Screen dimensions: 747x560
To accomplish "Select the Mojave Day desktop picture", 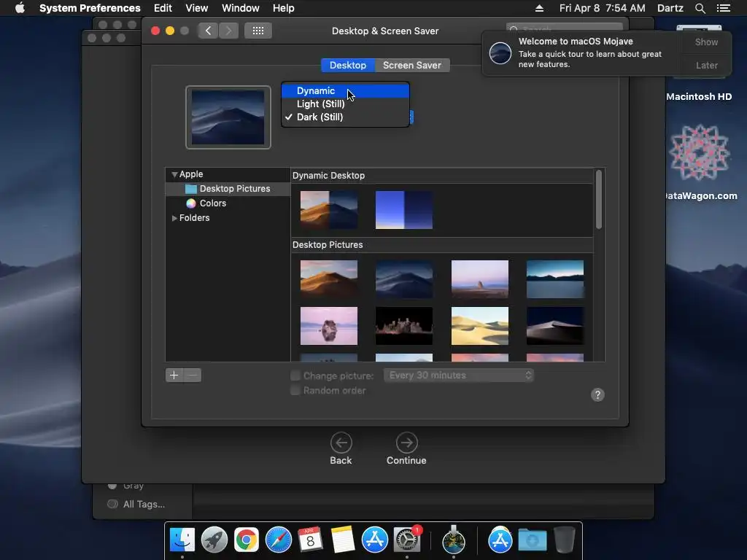I will coord(329,279).
